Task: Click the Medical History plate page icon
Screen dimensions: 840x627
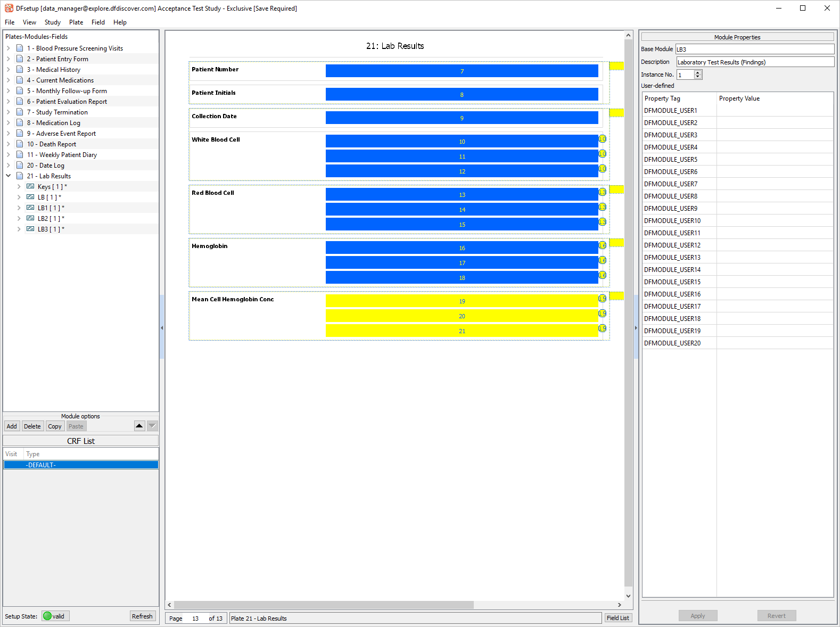Action: click(x=20, y=69)
